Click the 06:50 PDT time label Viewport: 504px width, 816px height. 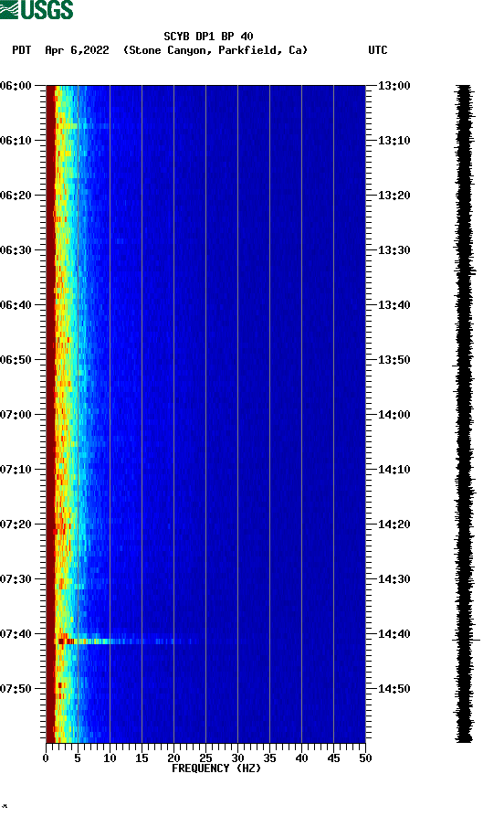(16, 360)
